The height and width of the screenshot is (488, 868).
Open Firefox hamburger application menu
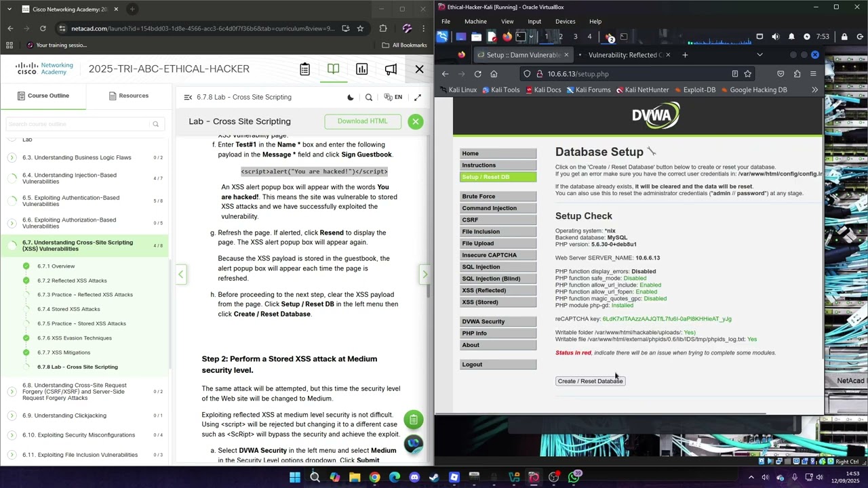813,74
